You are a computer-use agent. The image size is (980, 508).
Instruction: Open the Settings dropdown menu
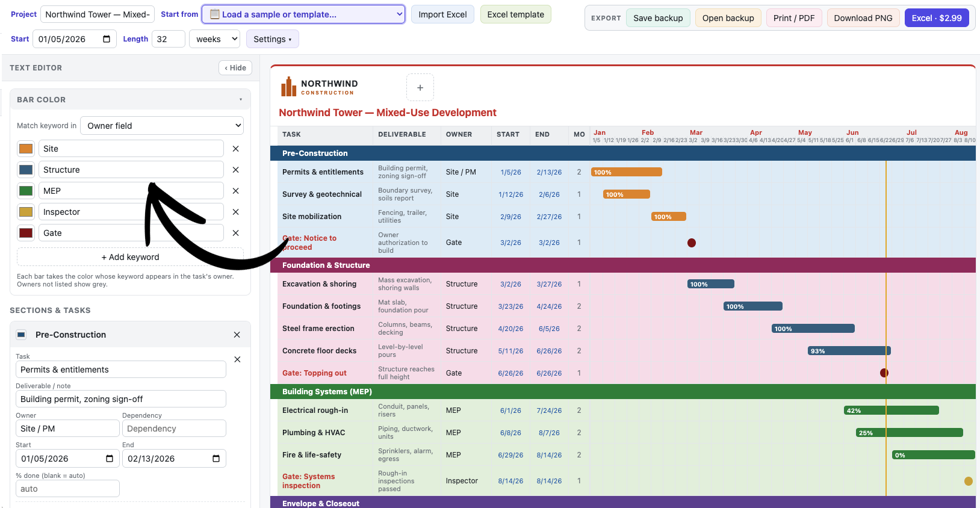coord(273,39)
